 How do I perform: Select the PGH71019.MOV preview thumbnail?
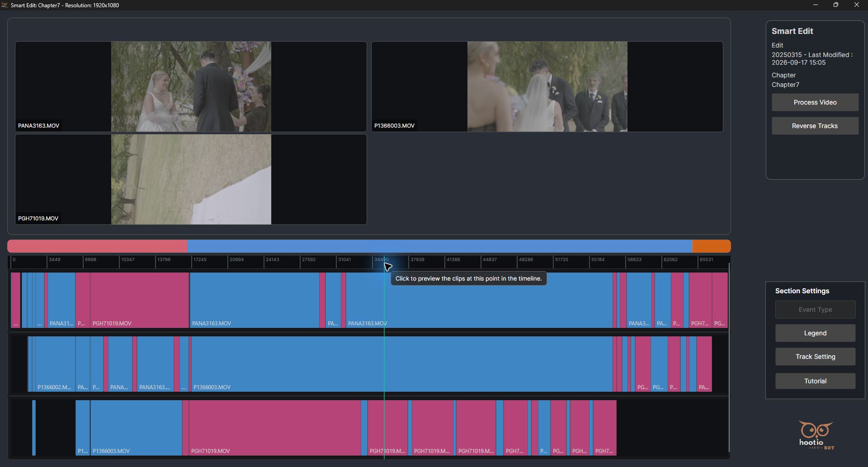[x=191, y=179]
